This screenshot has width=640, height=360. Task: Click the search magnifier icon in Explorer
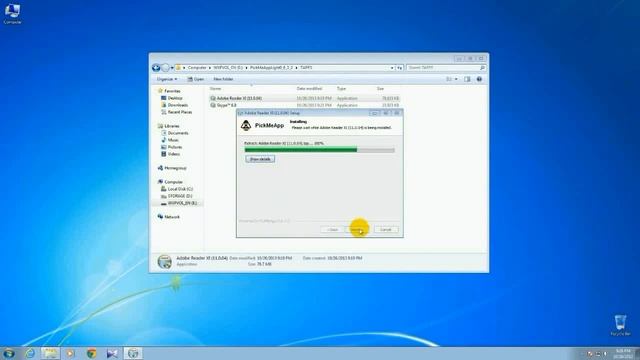click(482, 68)
